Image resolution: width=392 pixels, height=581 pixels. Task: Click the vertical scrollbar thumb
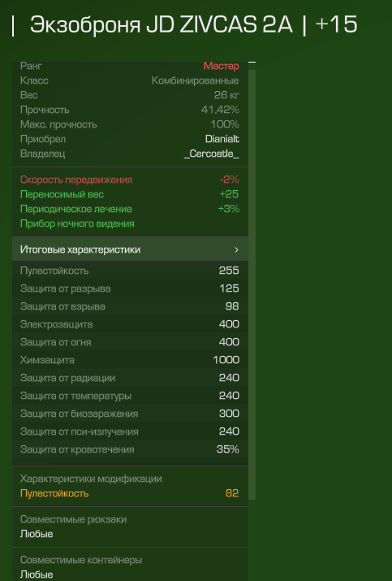[x=252, y=284]
